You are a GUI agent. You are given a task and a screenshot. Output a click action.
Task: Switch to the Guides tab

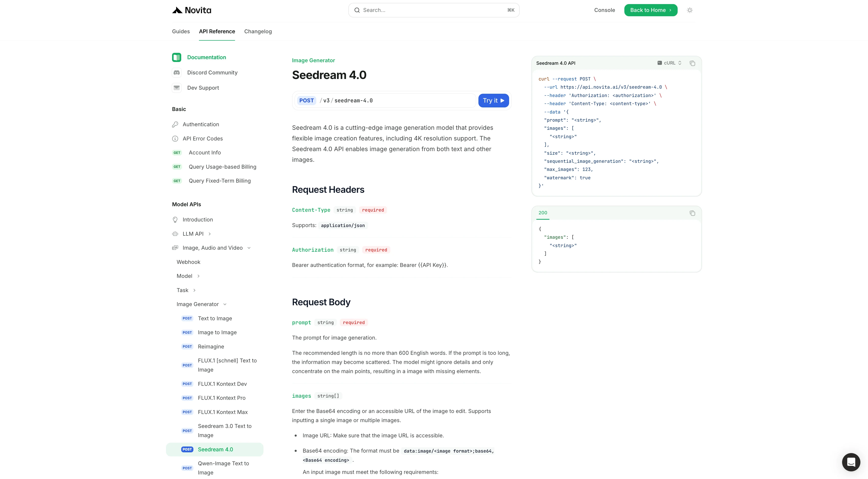point(181,31)
